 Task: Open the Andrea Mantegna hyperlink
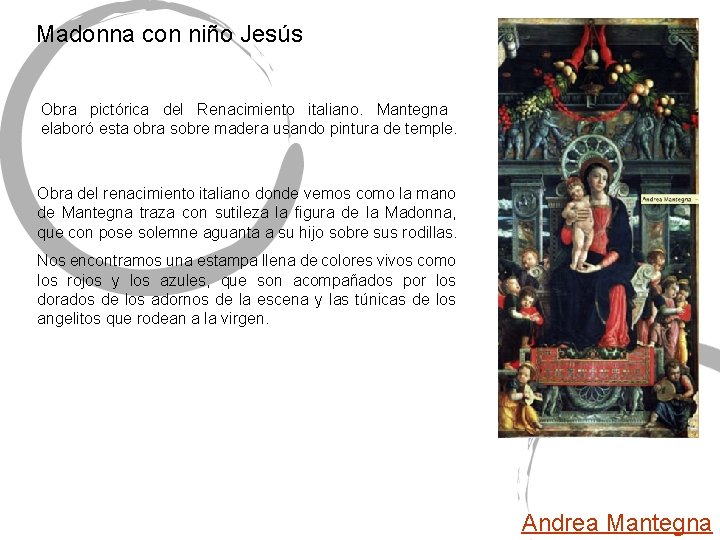click(x=616, y=523)
